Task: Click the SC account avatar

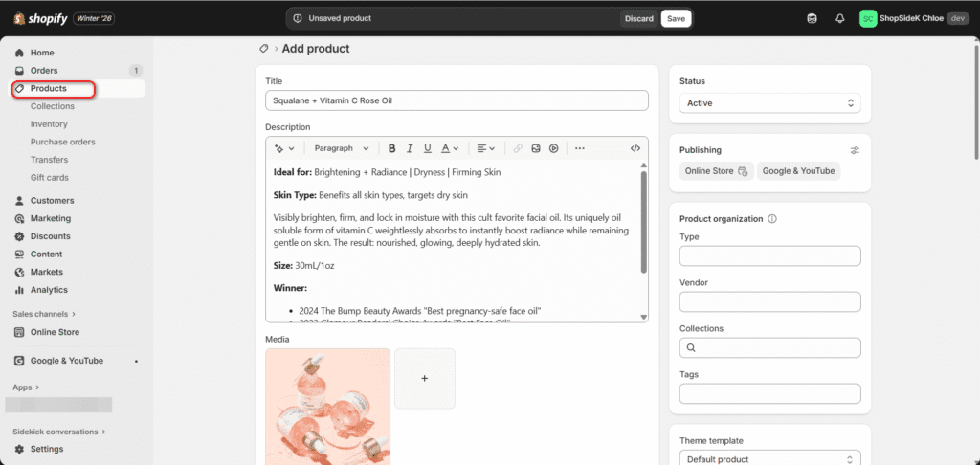Action: (x=868, y=19)
